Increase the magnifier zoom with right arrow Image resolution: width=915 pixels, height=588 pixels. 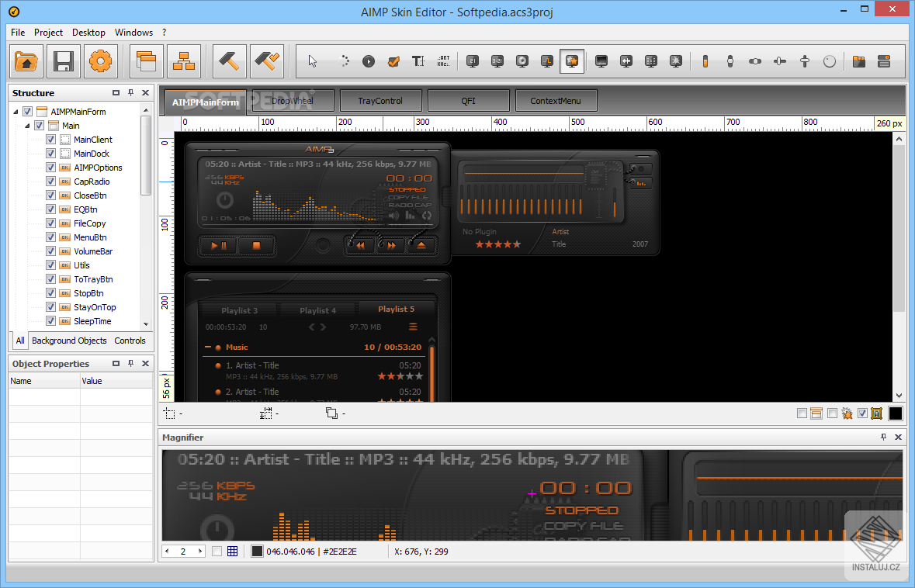click(x=200, y=552)
